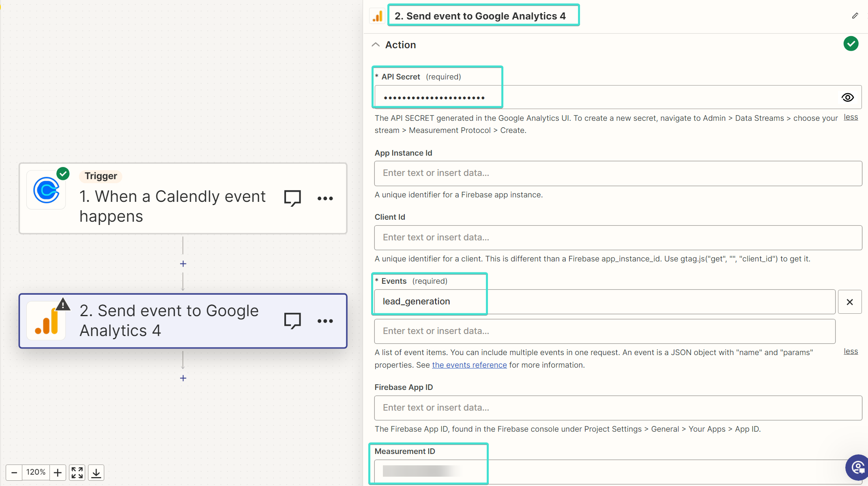Open three-dot menu on Google Analytics step
Image resolution: width=868 pixels, height=486 pixels.
click(325, 321)
